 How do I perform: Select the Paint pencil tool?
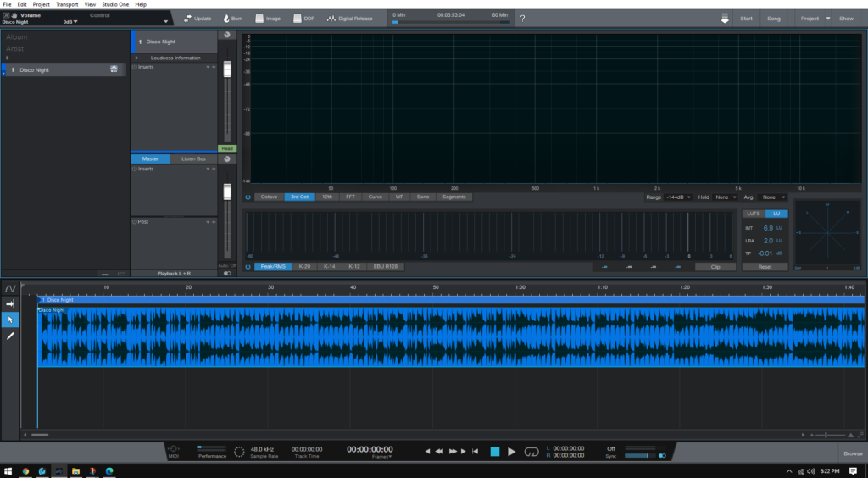(x=10, y=336)
